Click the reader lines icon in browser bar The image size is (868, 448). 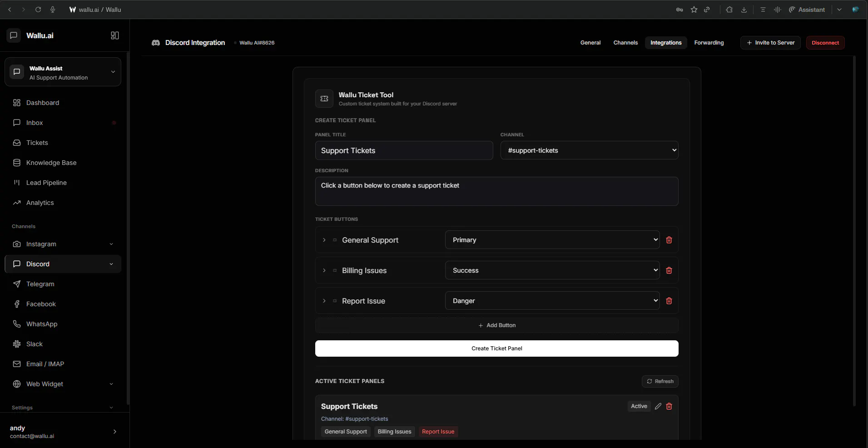763,10
